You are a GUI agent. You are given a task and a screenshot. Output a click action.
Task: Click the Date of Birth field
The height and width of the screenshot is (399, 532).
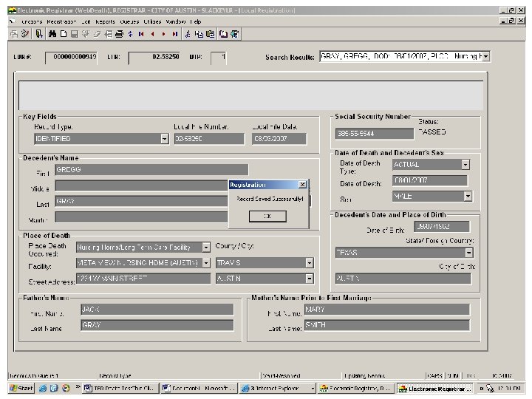[442, 226]
